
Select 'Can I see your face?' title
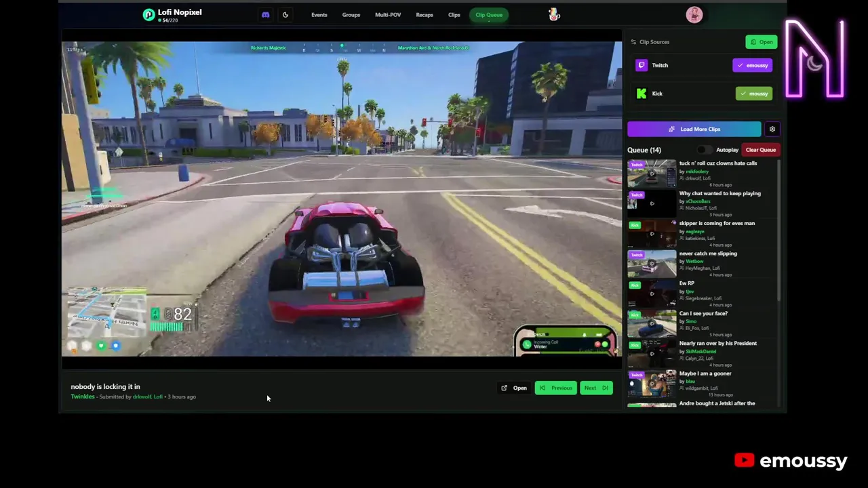[703, 313]
